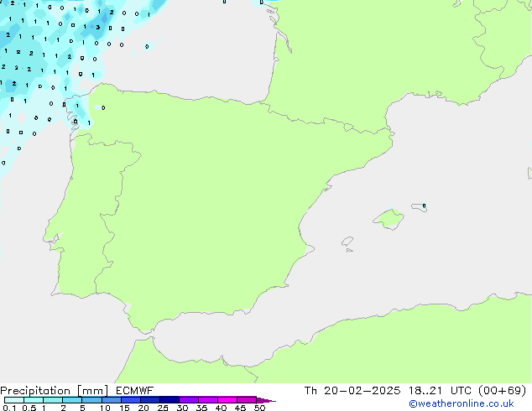This screenshot has height=411, width=532.
Task: Click the 0.5–1 mm legend swatch
Action: click(x=34, y=400)
